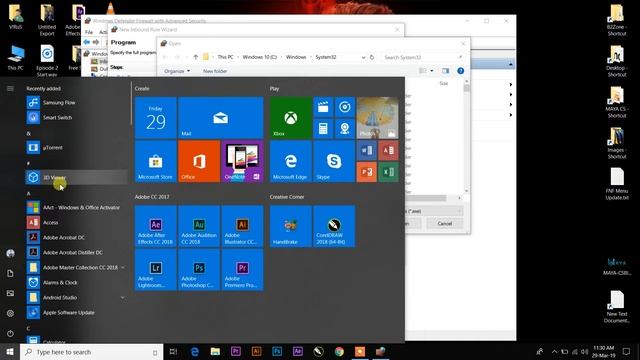
Task: Open Task View on the taskbar
Action: [173, 352]
